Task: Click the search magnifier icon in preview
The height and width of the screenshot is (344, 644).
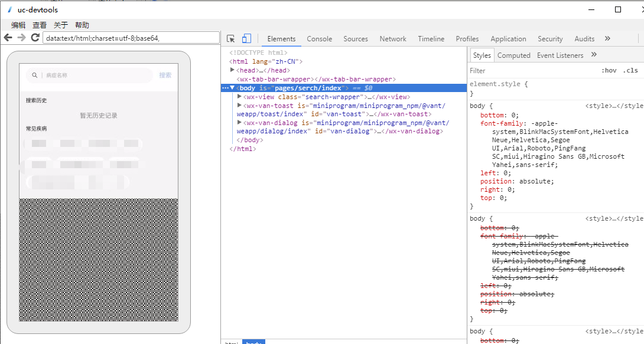Action: tap(35, 76)
